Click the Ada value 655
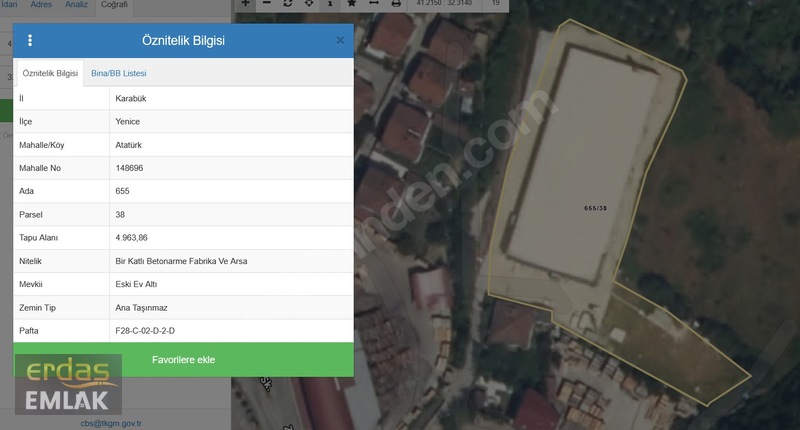 [122, 191]
